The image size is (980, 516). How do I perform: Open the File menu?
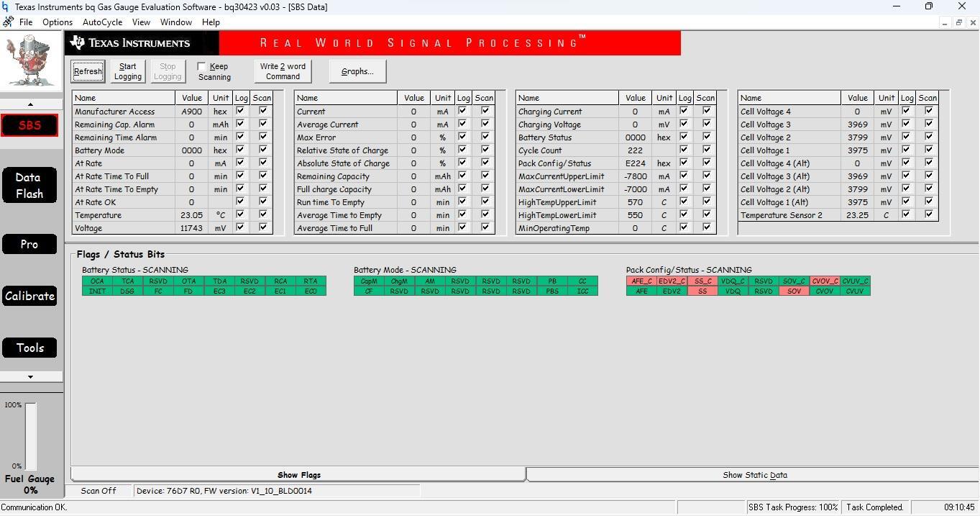coord(26,22)
